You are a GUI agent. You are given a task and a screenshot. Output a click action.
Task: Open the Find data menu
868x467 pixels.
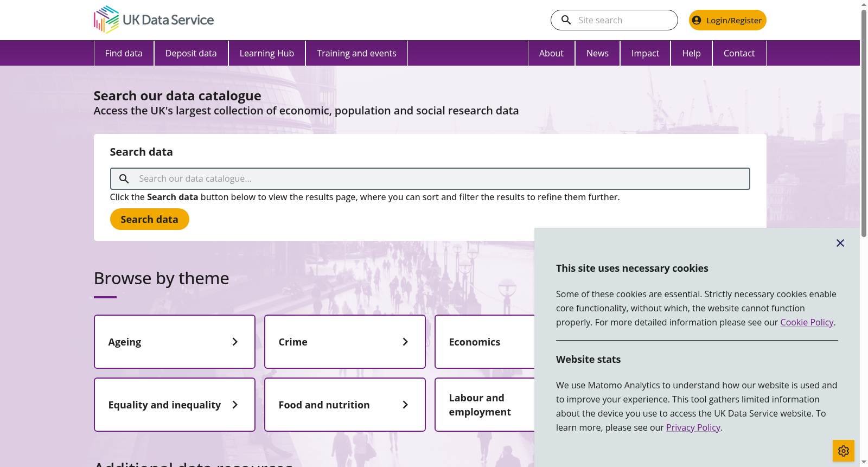[x=124, y=53]
